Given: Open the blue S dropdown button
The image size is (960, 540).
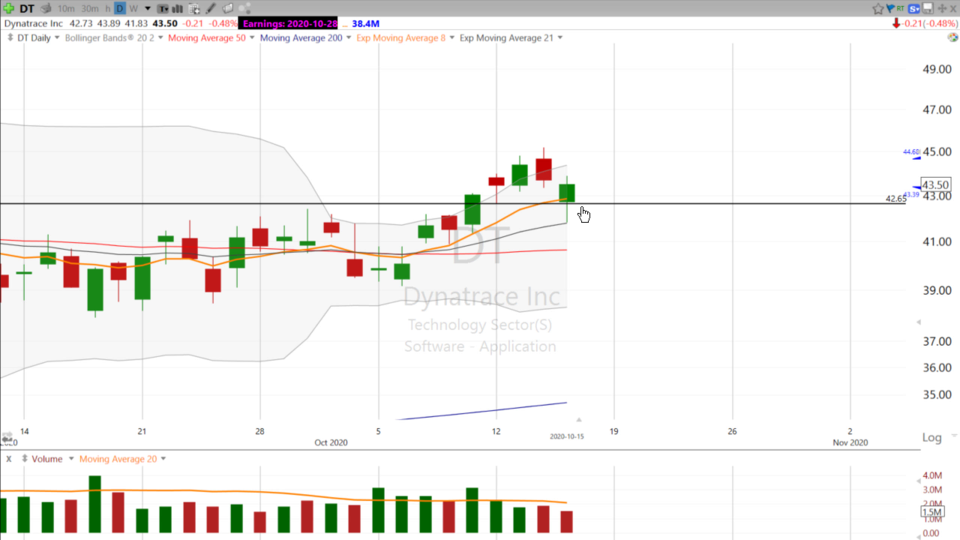Looking at the screenshot, I should pyautogui.click(x=914, y=9).
